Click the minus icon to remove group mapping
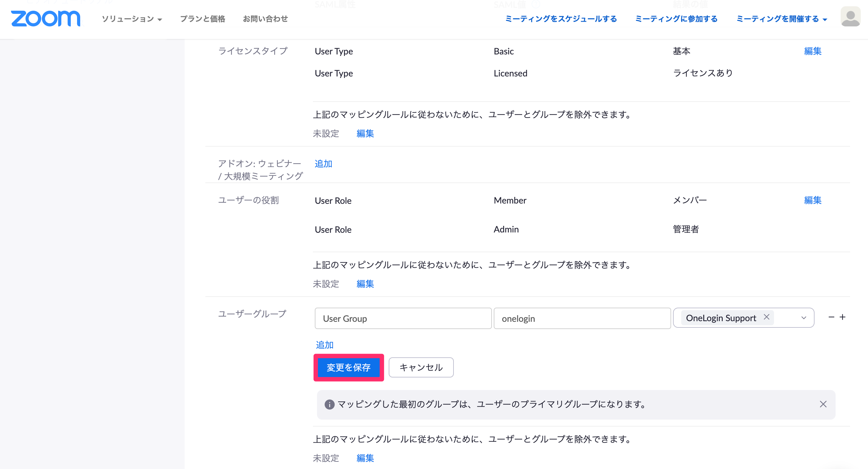The width and height of the screenshot is (868, 469). 831,317
